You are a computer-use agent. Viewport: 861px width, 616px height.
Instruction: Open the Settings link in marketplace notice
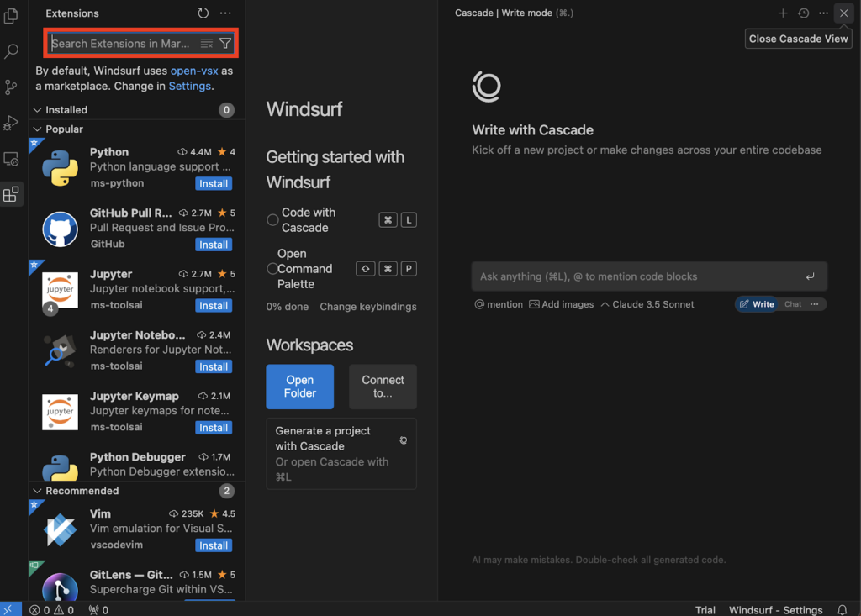click(x=189, y=87)
